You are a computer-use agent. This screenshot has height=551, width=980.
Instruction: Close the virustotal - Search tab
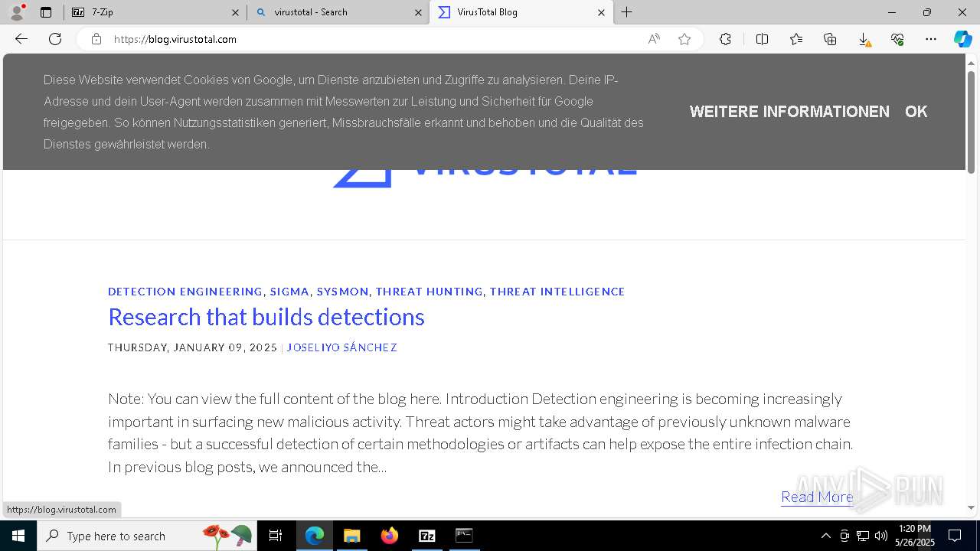(418, 12)
